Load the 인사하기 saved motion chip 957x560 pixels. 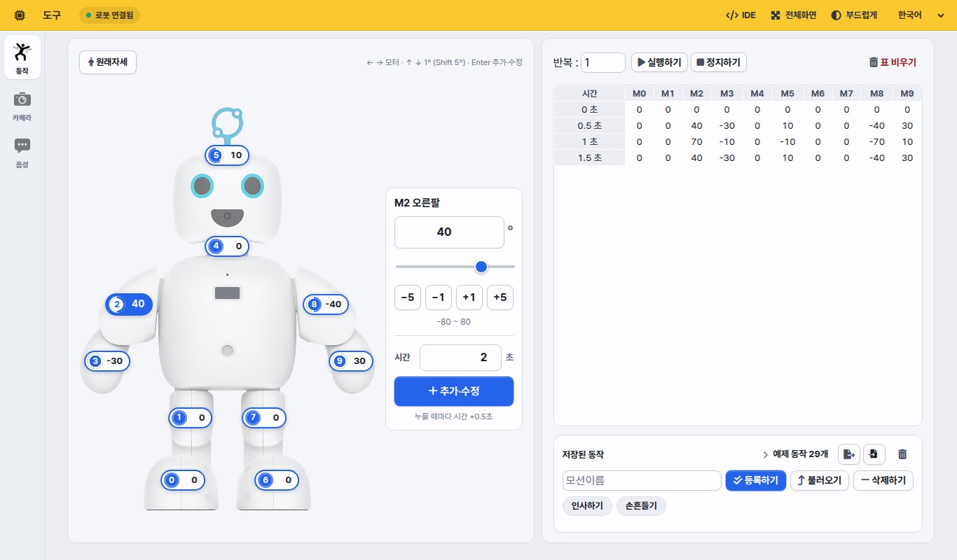587,506
